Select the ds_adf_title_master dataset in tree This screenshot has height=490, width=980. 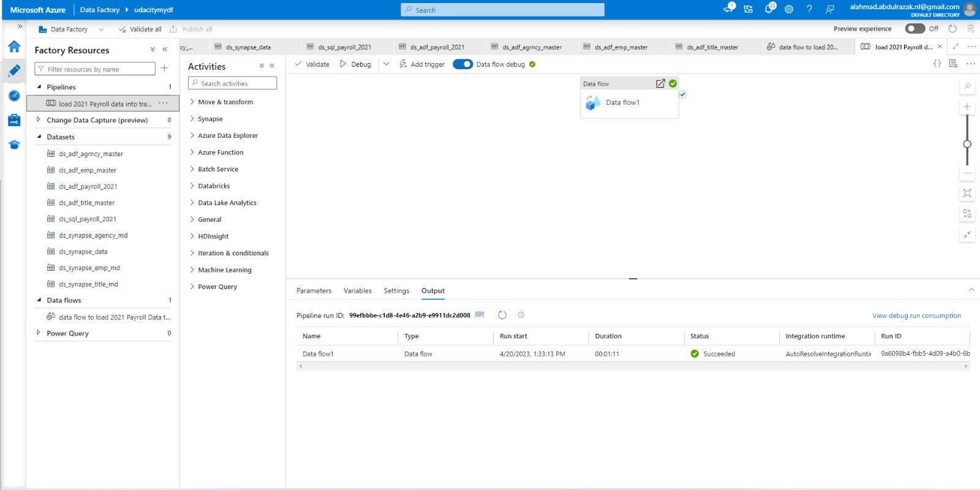pos(86,203)
